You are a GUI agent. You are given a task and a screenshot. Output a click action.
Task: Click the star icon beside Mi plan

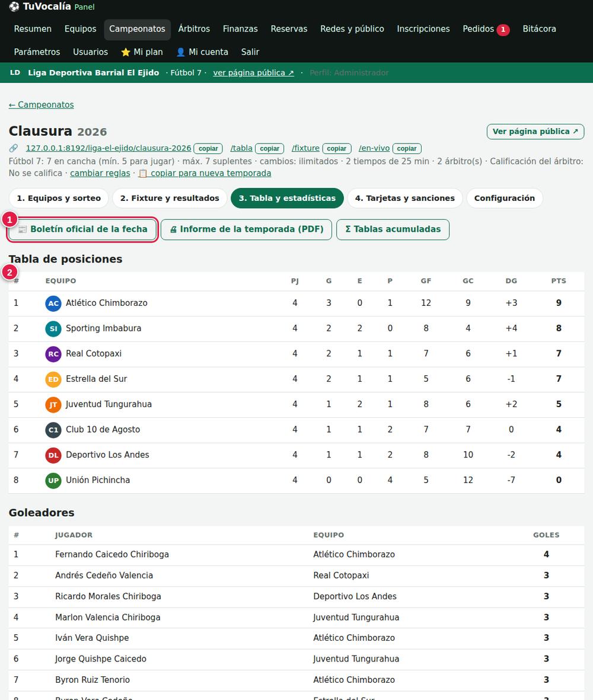click(126, 52)
